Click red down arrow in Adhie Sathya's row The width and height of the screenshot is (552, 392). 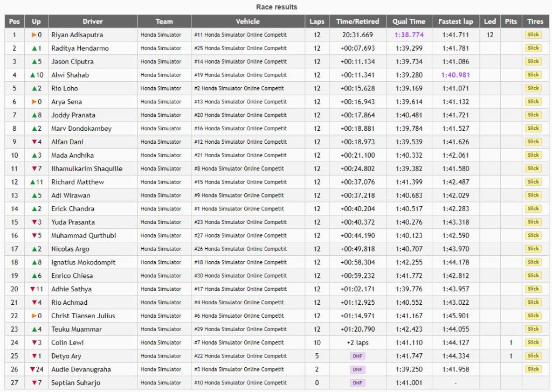(x=32, y=289)
